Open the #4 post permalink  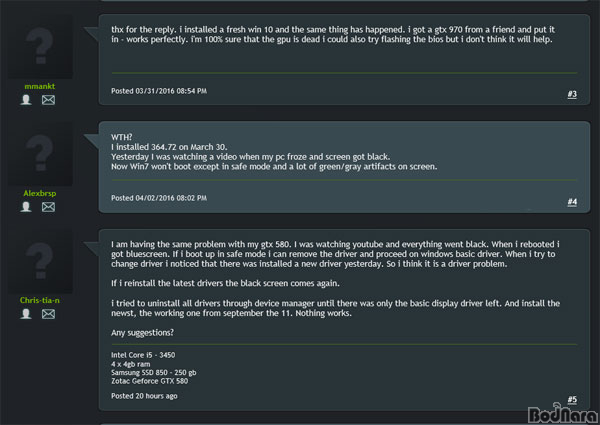572,202
